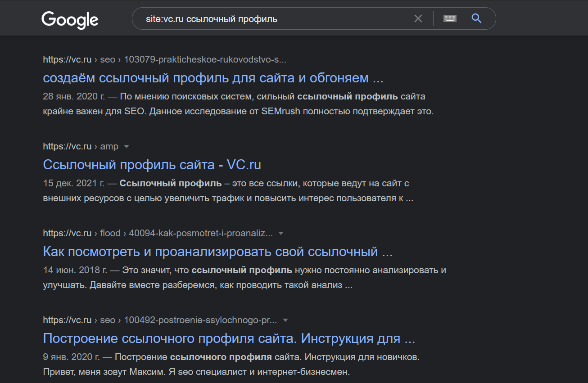Open the on-screen keyboard input tool

click(x=450, y=18)
